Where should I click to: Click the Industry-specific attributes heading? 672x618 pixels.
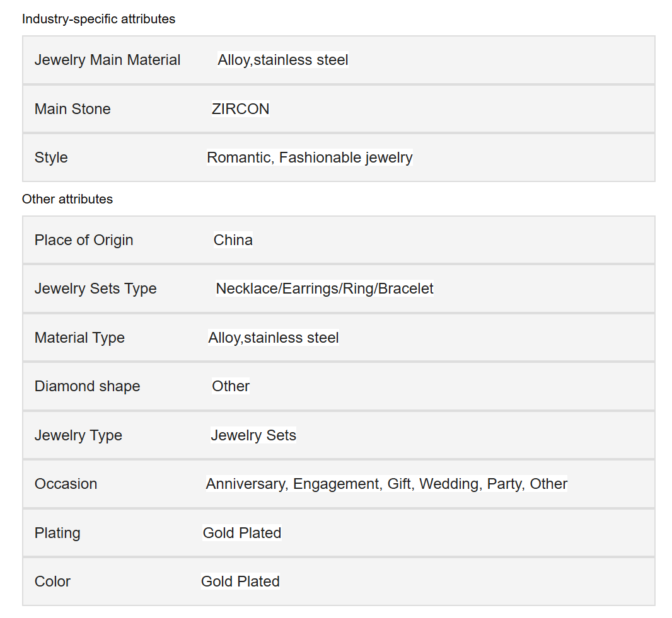click(98, 20)
